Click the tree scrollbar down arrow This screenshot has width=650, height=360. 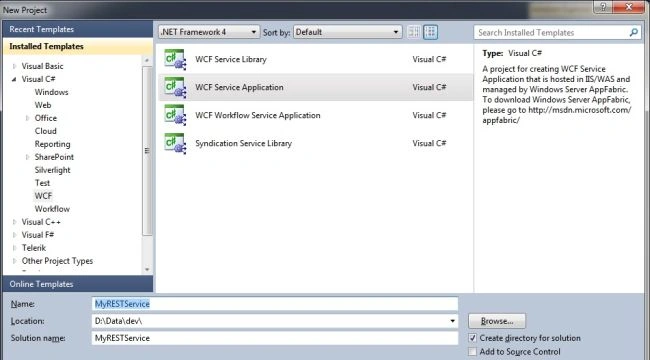point(147,270)
